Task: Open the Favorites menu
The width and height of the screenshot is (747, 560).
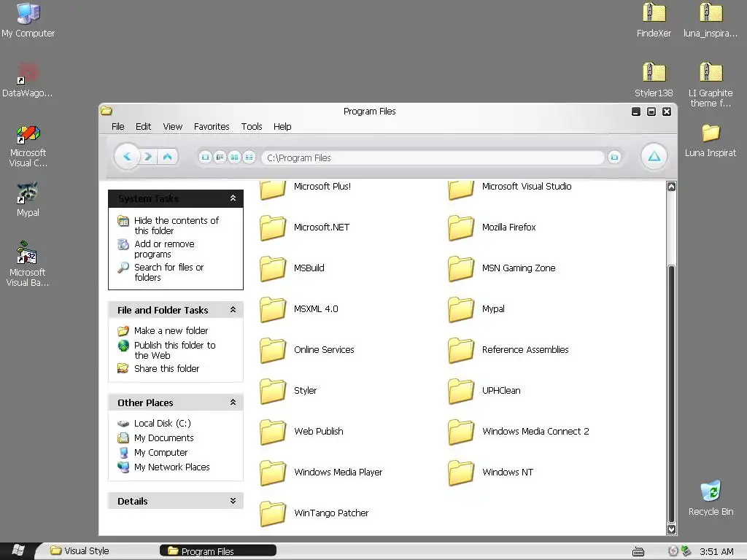Action: point(212,127)
